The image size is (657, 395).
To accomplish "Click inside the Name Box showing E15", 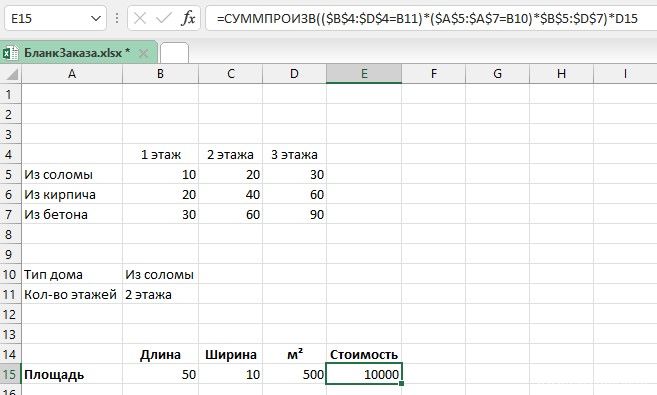I will coord(47,18).
